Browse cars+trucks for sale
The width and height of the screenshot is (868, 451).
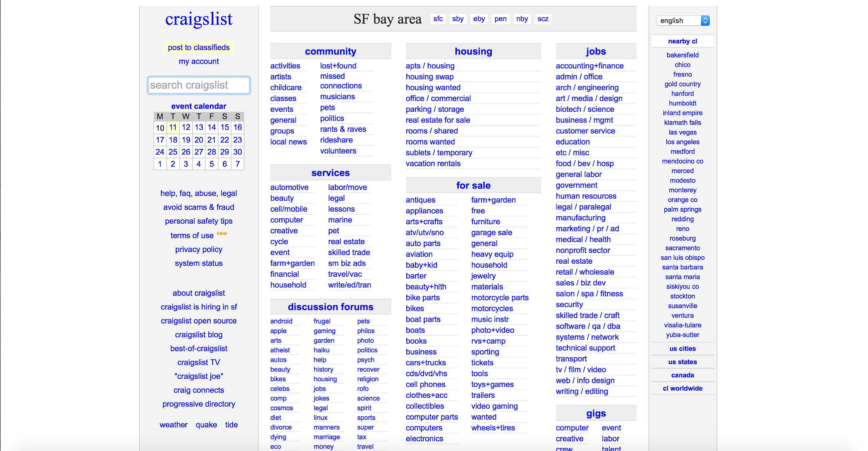point(426,363)
